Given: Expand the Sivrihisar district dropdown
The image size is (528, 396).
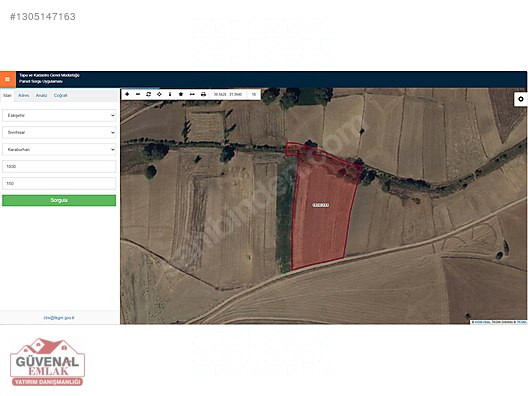Looking at the screenshot, I should point(59,132).
